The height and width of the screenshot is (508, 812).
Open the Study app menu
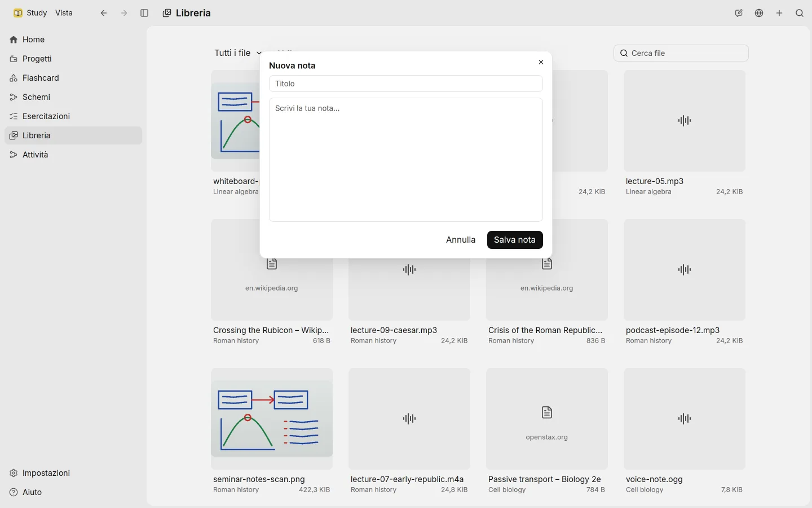(30, 13)
